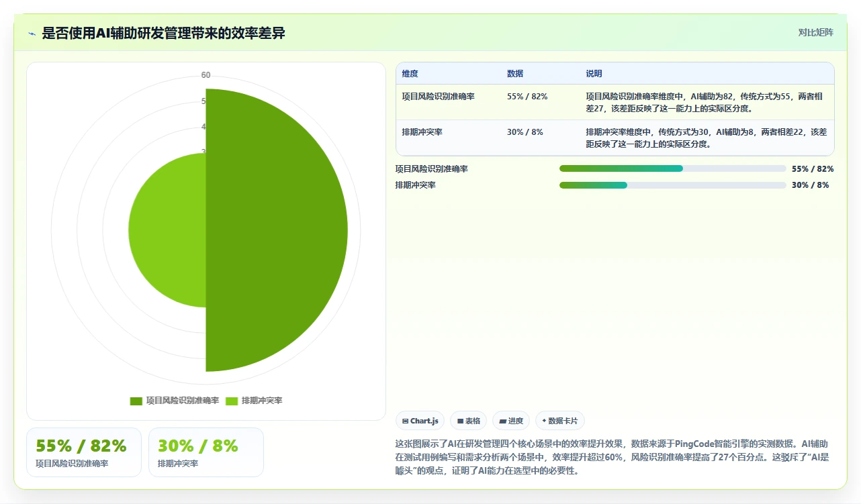The height and width of the screenshot is (504, 861).
Task: Click the dark green half-circle chart segment
Action: click(x=277, y=230)
